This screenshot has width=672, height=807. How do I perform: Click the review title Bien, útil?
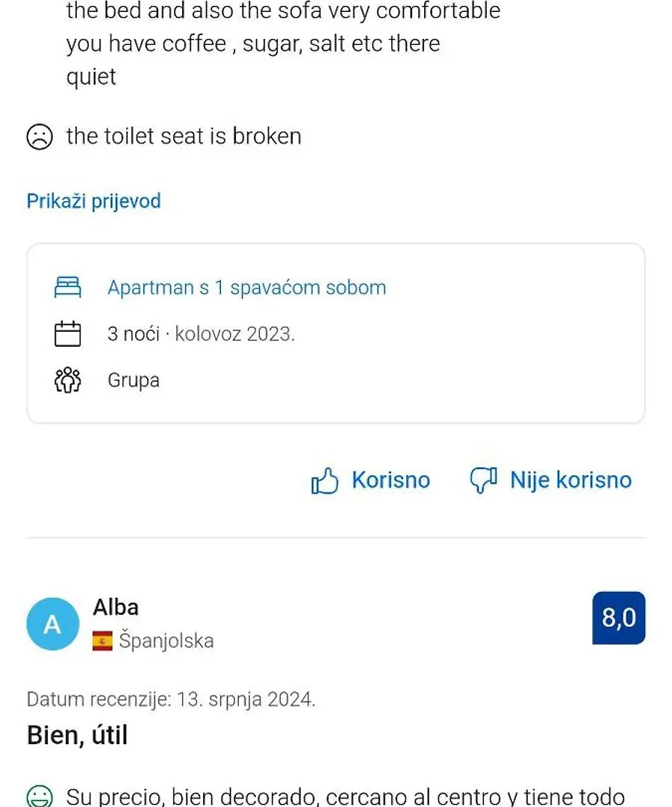pyautogui.click(x=77, y=735)
